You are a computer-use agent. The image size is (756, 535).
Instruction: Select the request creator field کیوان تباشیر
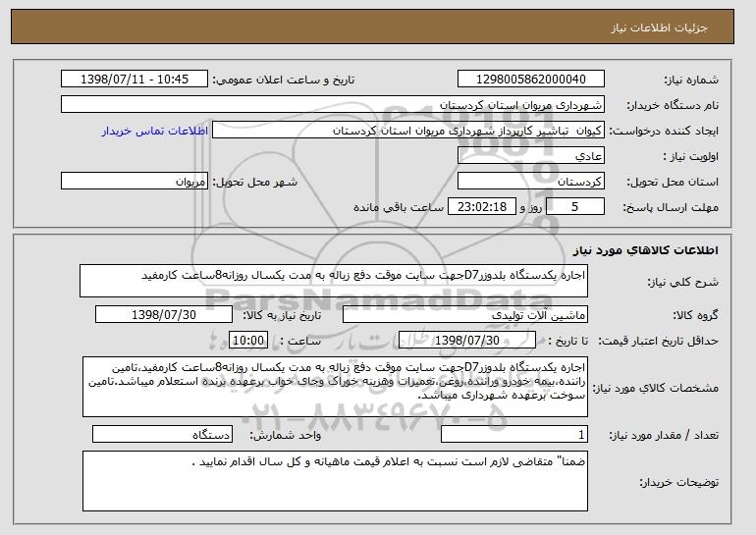[408, 131]
